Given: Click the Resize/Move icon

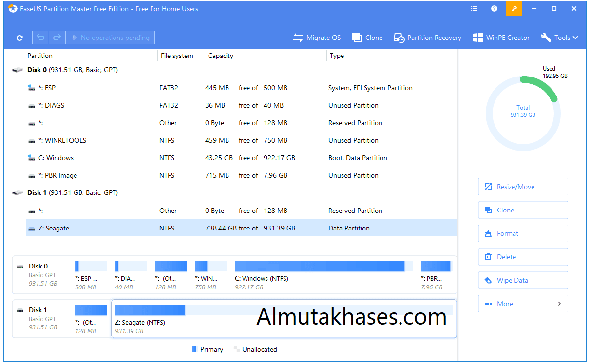Looking at the screenshot, I should pos(488,187).
